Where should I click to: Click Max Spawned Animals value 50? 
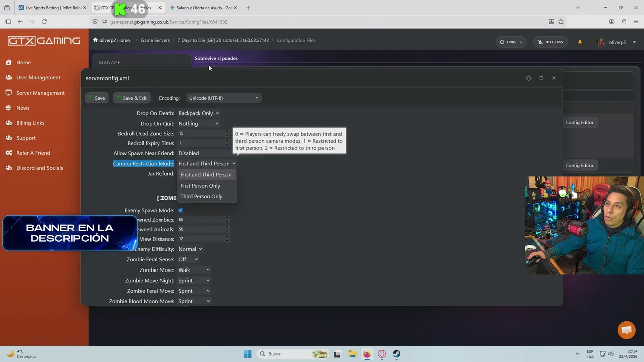point(201,229)
